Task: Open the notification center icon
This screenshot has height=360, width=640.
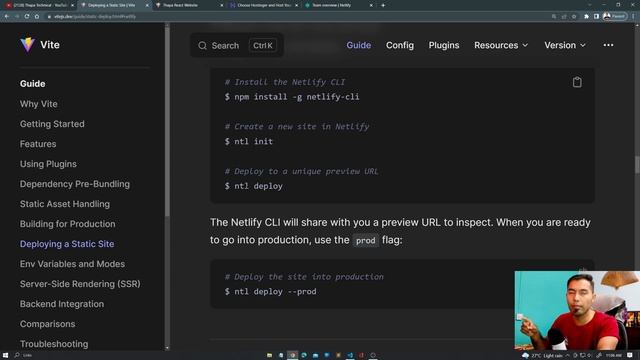Action: 630,356
